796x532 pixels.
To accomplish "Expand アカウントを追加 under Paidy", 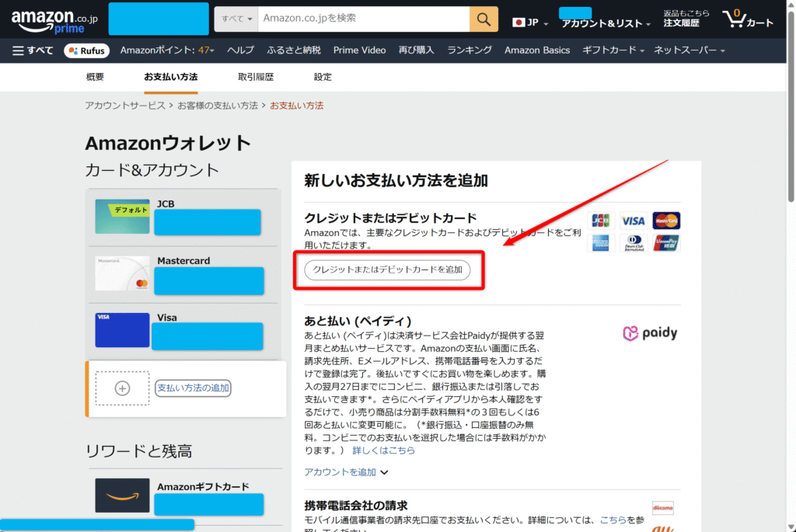I will pyautogui.click(x=346, y=472).
